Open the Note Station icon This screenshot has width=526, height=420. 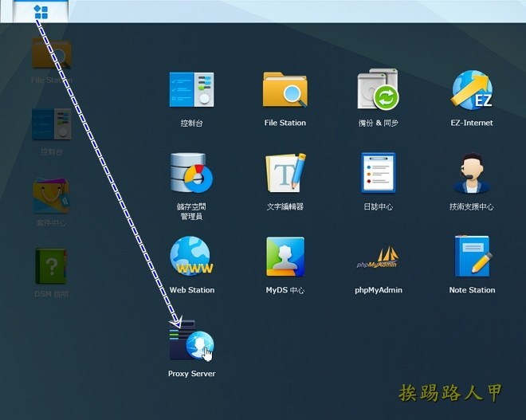pyautogui.click(x=473, y=256)
